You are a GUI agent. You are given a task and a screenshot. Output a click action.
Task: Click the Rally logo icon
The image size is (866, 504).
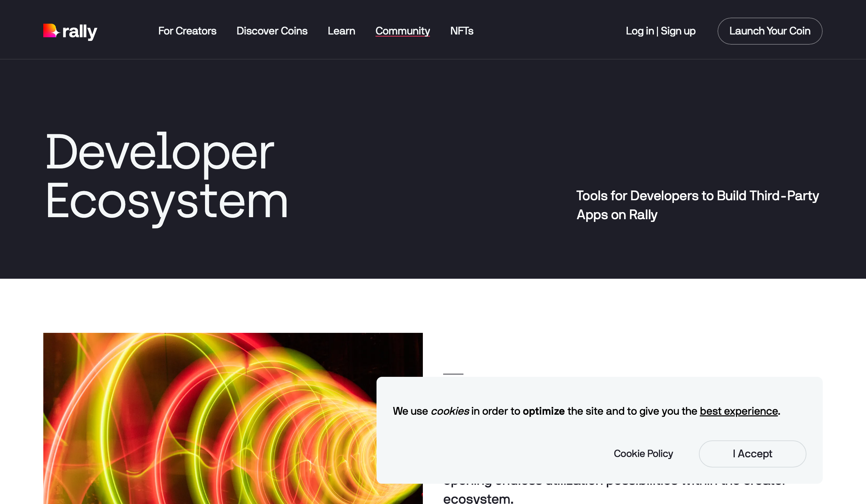pos(51,30)
